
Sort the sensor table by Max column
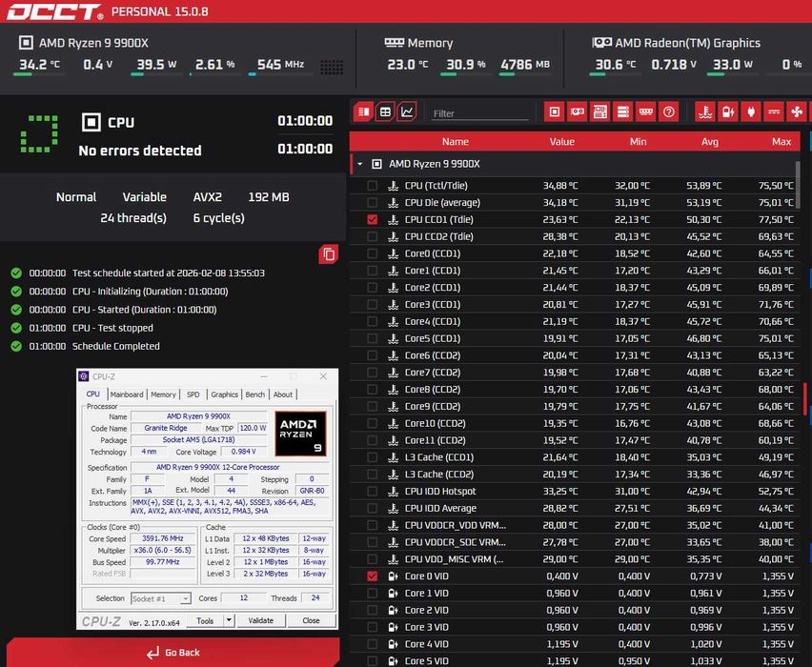(x=781, y=141)
